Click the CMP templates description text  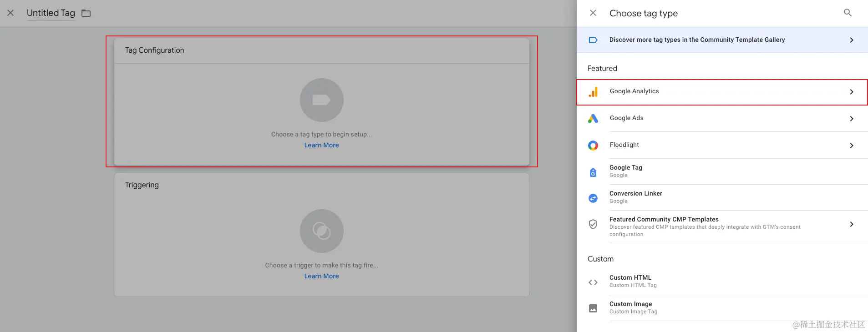pos(705,231)
